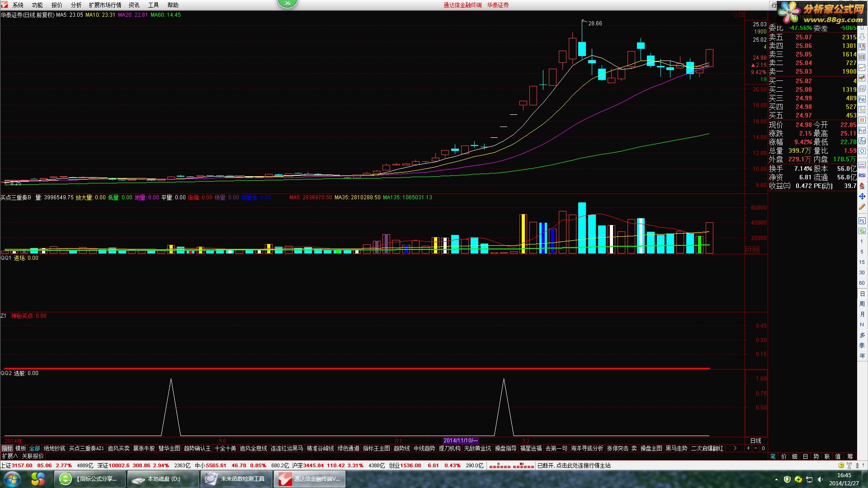Open 本地磁盘 (D:) taskbar window
Image resolution: width=868 pixels, height=488 pixels.
(x=163, y=479)
